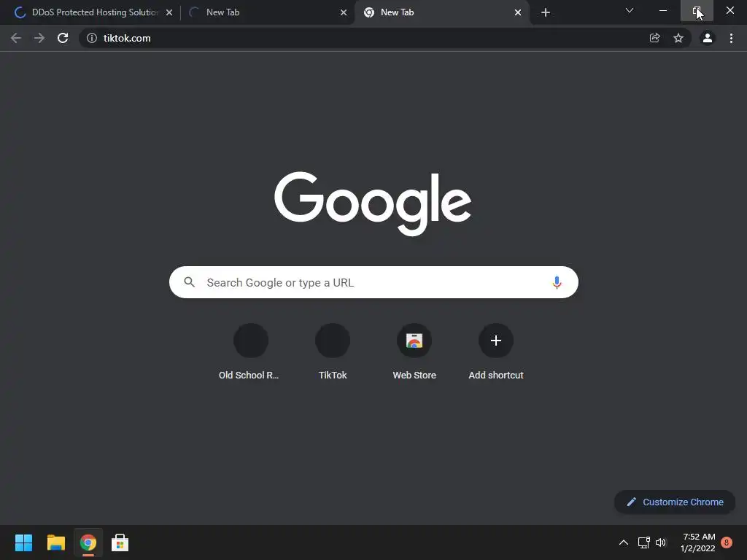Share this page icon in address bar

click(655, 38)
